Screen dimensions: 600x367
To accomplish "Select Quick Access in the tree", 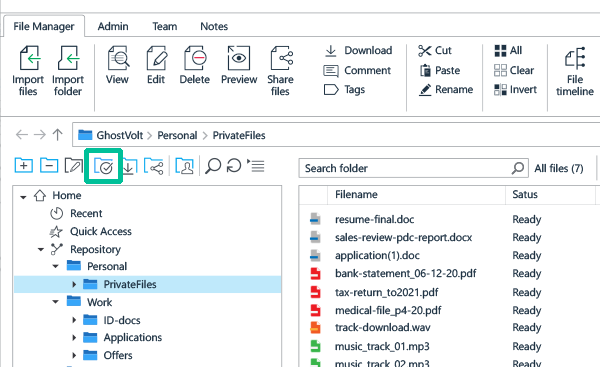I will [90, 232].
